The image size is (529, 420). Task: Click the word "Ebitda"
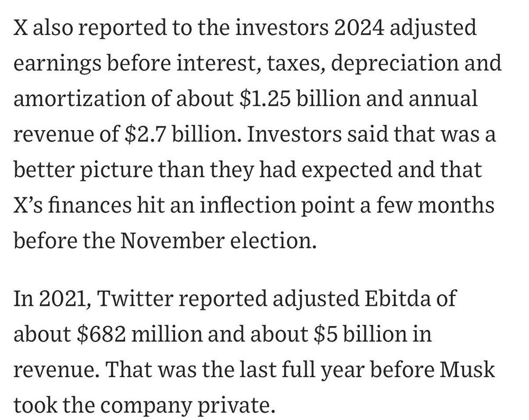pos(398,298)
